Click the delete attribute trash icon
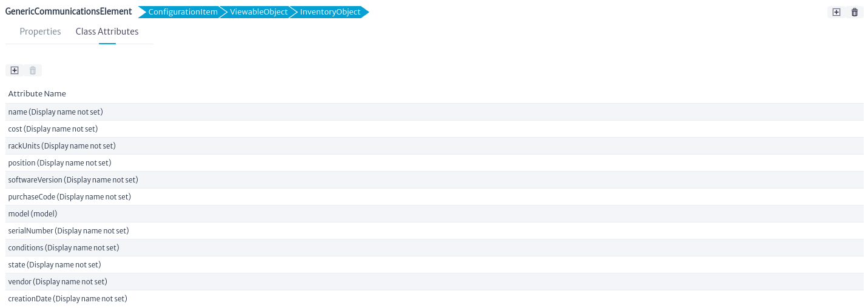 [x=33, y=70]
